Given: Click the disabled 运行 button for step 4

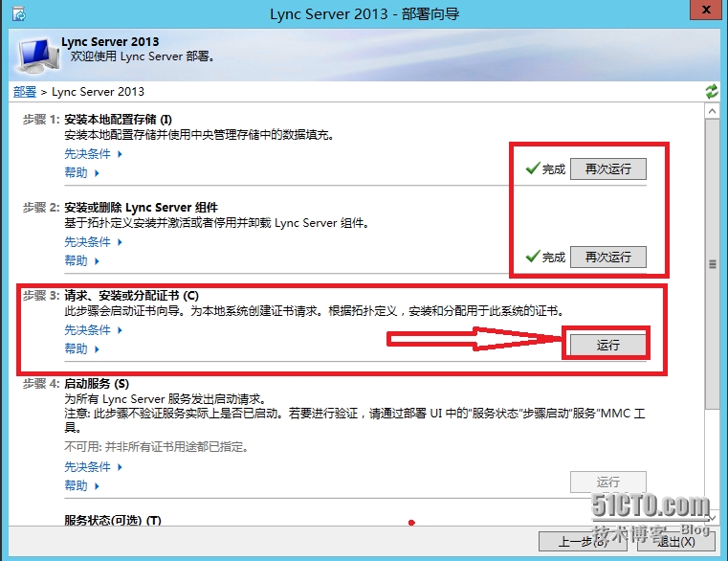Looking at the screenshot, I should click(x=607, y=482).
